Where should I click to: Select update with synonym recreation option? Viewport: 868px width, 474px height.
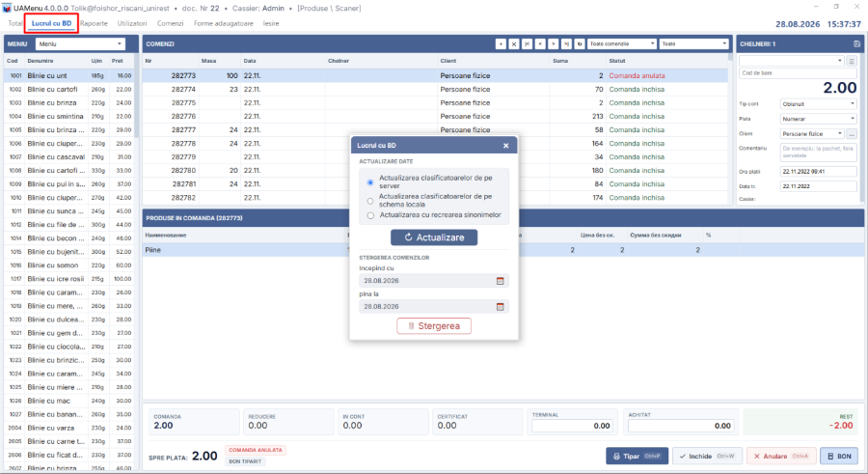pos(370,215)
